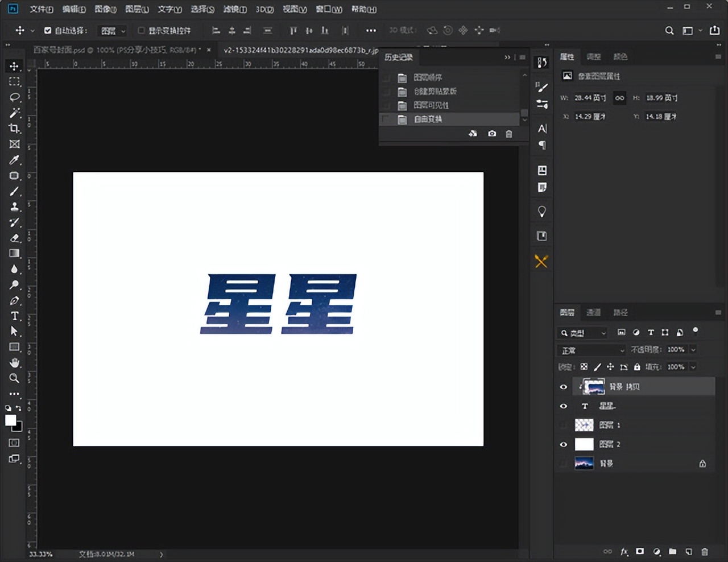Select the Lasso tool

pyautogui.click(x=14, y=97)
